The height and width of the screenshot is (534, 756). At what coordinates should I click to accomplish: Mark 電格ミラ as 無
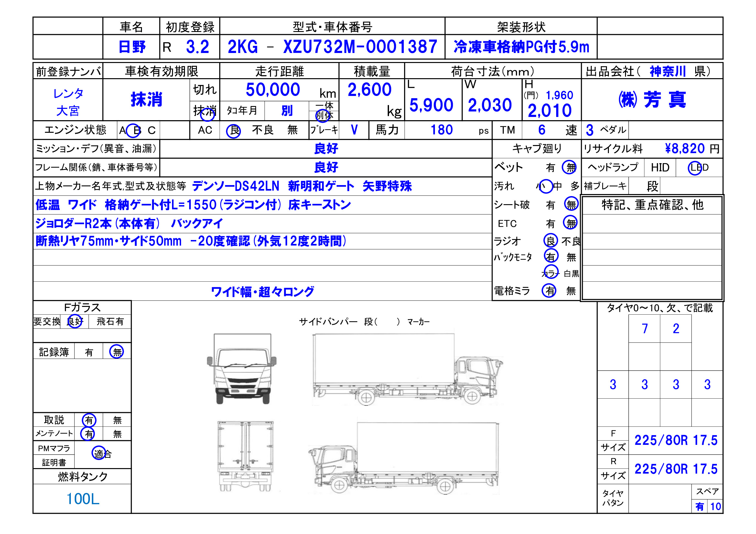(x=571, y=291)
